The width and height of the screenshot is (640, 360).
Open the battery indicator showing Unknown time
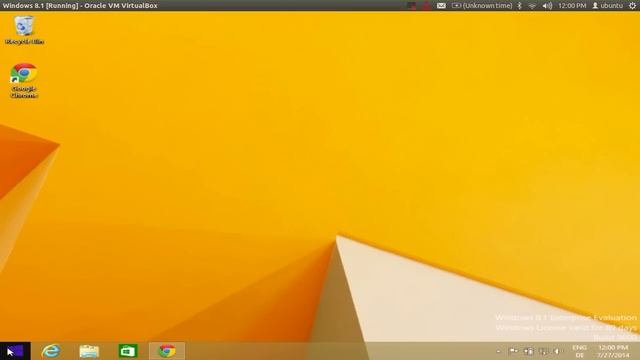point(482,6)
